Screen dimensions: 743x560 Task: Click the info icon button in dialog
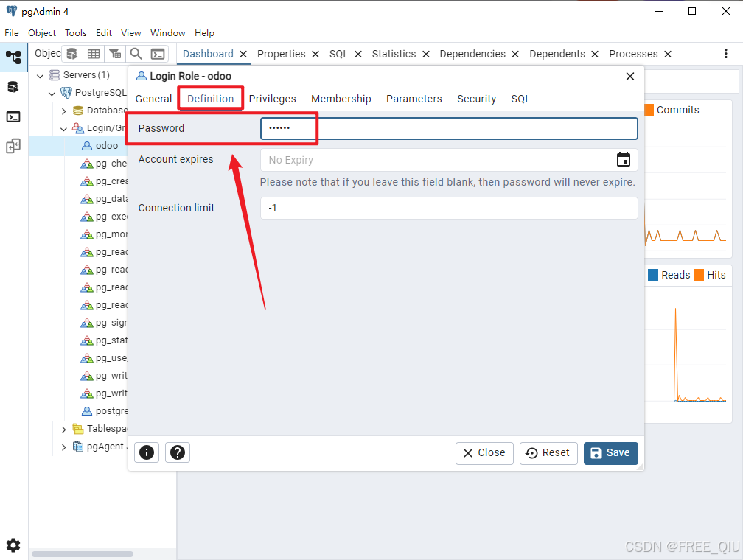(x=147, y=452)
